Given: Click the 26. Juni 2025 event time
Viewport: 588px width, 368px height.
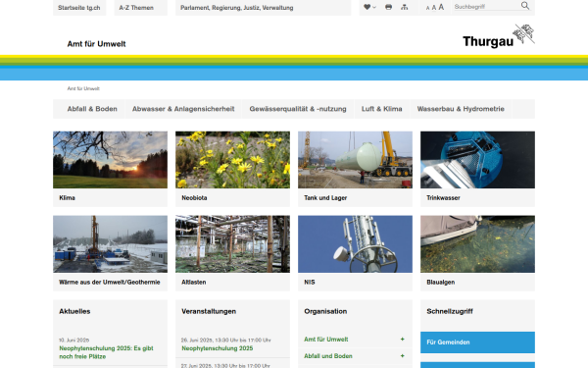Looking at the screenshot, I should [x=225, y=341].
